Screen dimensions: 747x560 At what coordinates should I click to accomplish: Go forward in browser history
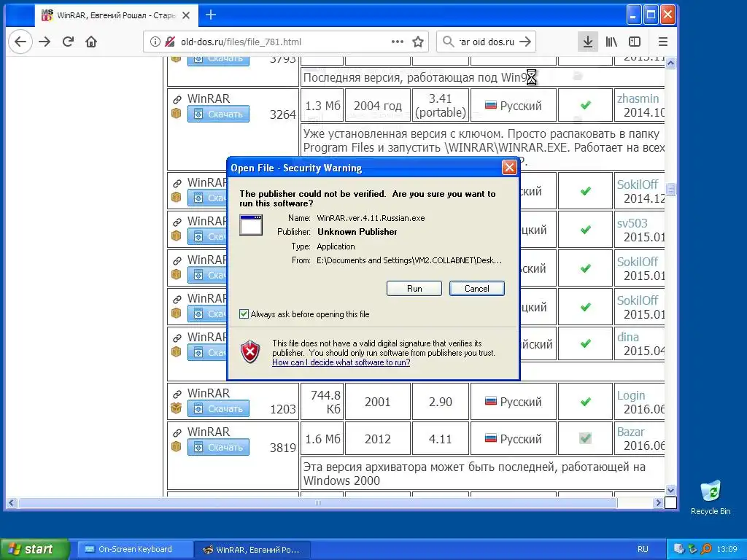(x=44, y=42)
